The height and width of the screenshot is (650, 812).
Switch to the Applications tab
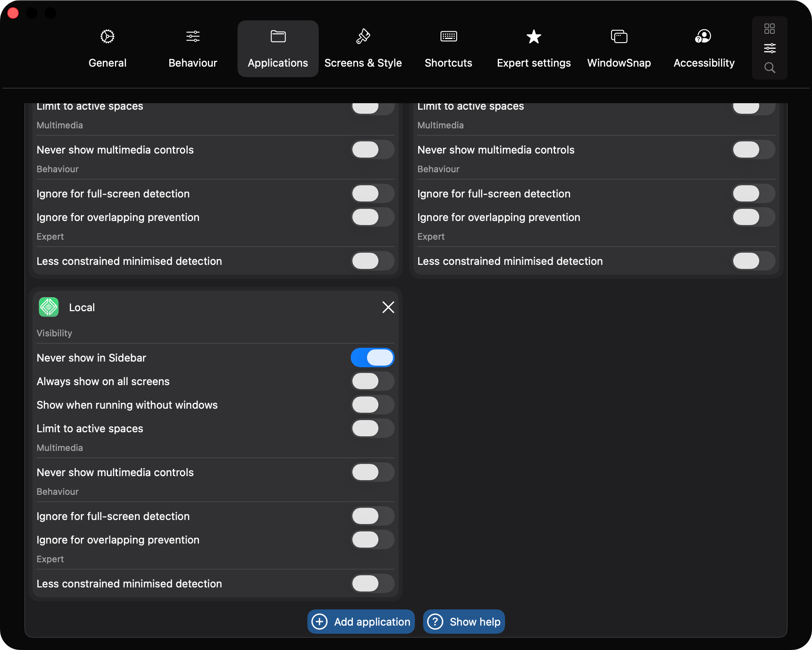(x=278, y=49)
